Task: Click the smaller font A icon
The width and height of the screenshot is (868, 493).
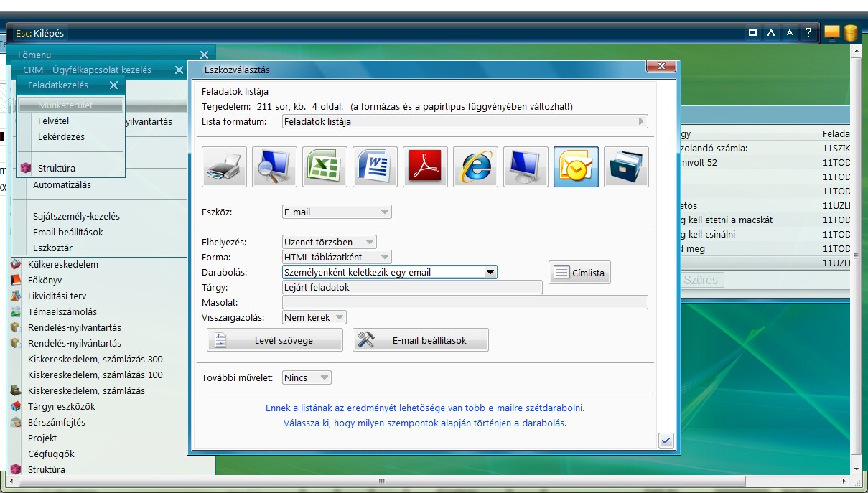Action: 790,32
